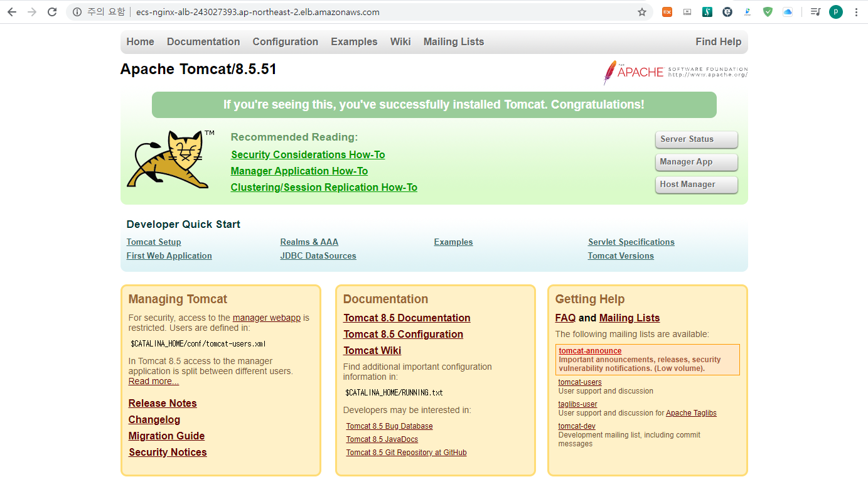Open the Home nav item
This screenshot has width=868, height=489.
(x=140, y=42)
